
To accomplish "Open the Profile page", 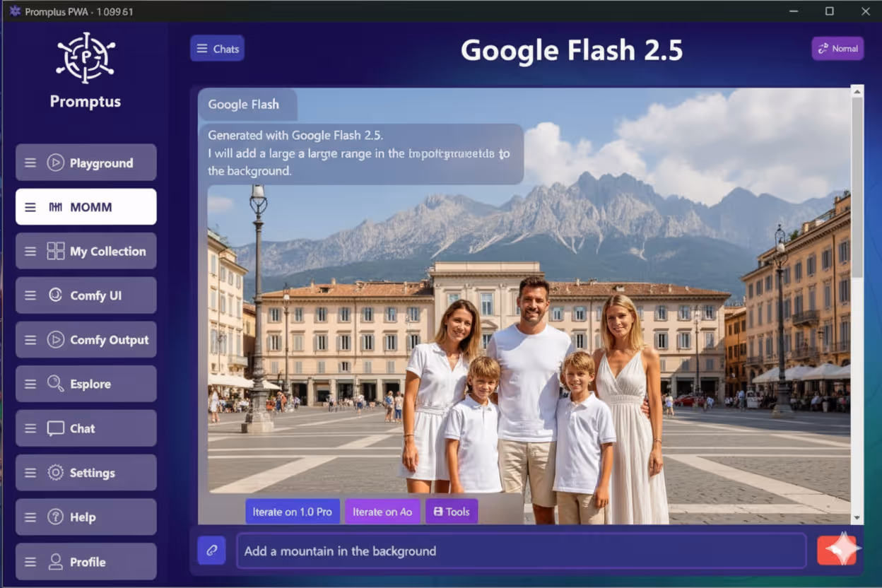I will (86, 562).
